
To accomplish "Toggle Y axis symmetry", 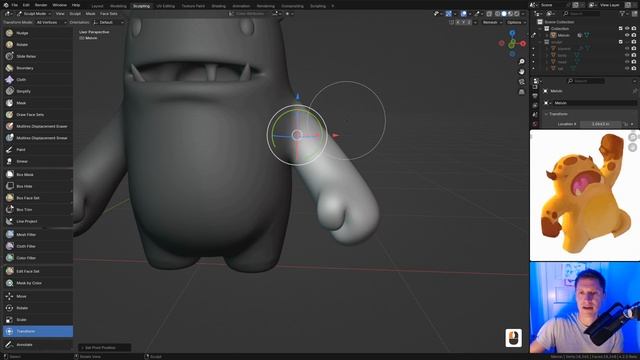I will tap(463, 22).
